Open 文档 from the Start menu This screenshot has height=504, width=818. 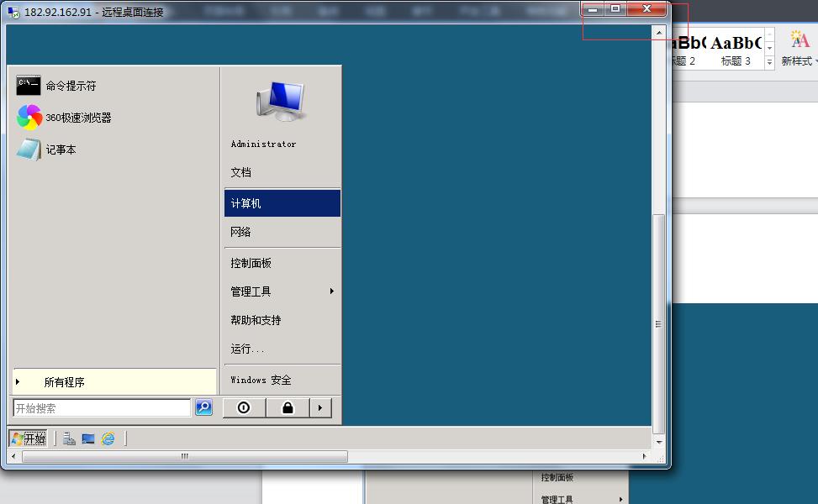(282, 172)
